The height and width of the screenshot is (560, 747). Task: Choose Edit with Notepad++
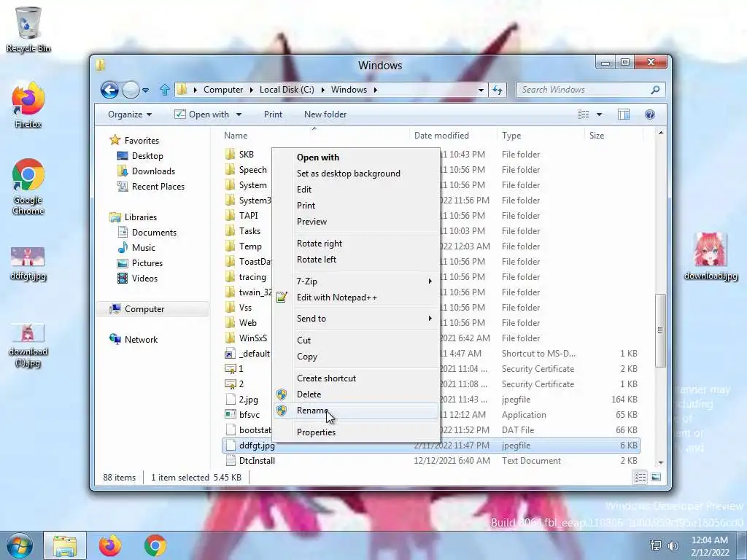coord(355,297)
